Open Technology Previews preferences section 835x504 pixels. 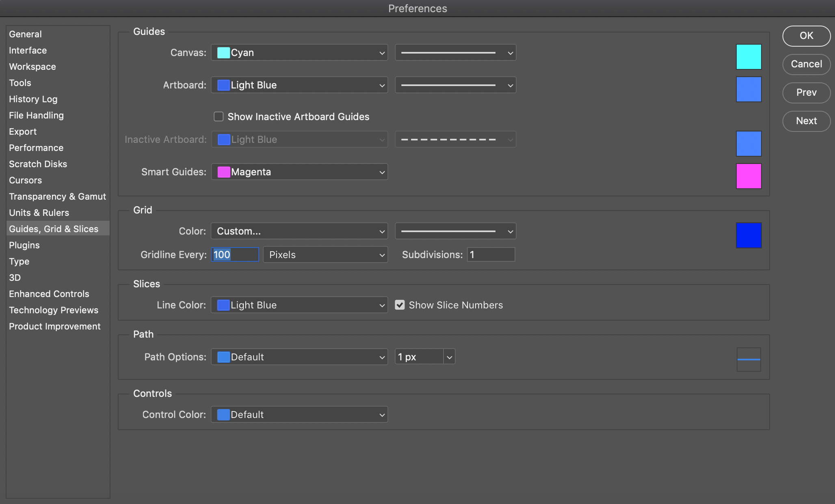[x=54, y=310]
